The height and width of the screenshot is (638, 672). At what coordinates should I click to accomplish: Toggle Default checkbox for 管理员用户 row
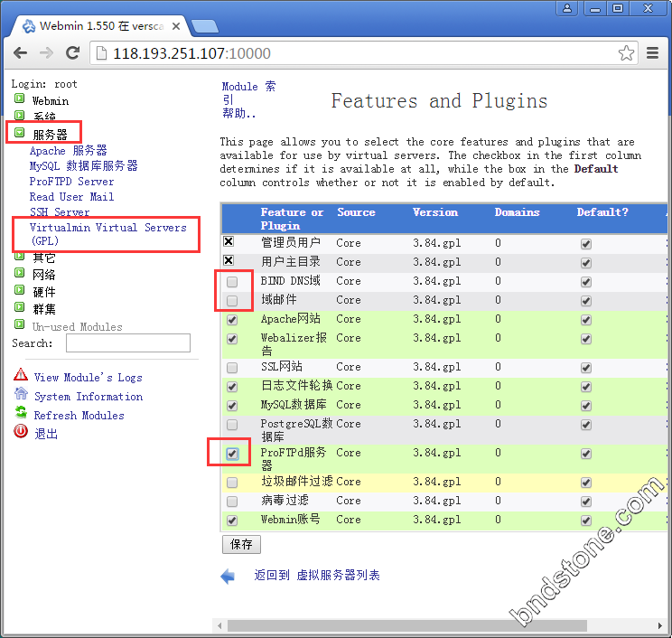586,244
